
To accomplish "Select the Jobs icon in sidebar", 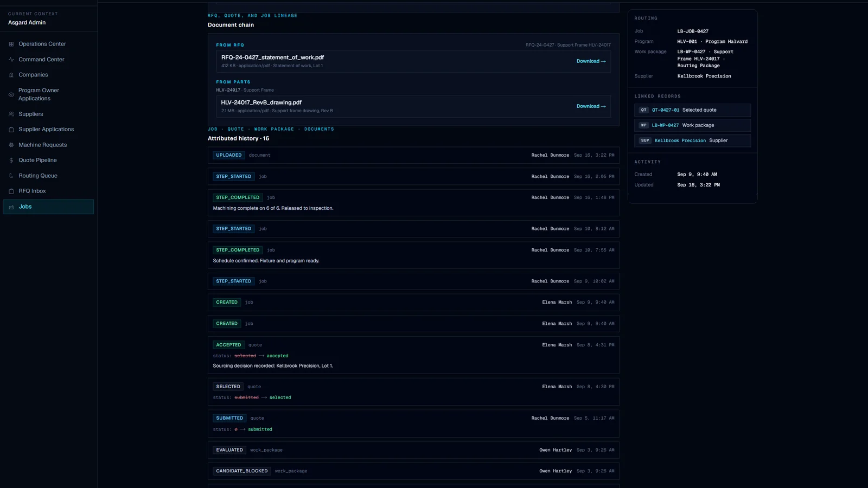I will (x=11, y=207).
